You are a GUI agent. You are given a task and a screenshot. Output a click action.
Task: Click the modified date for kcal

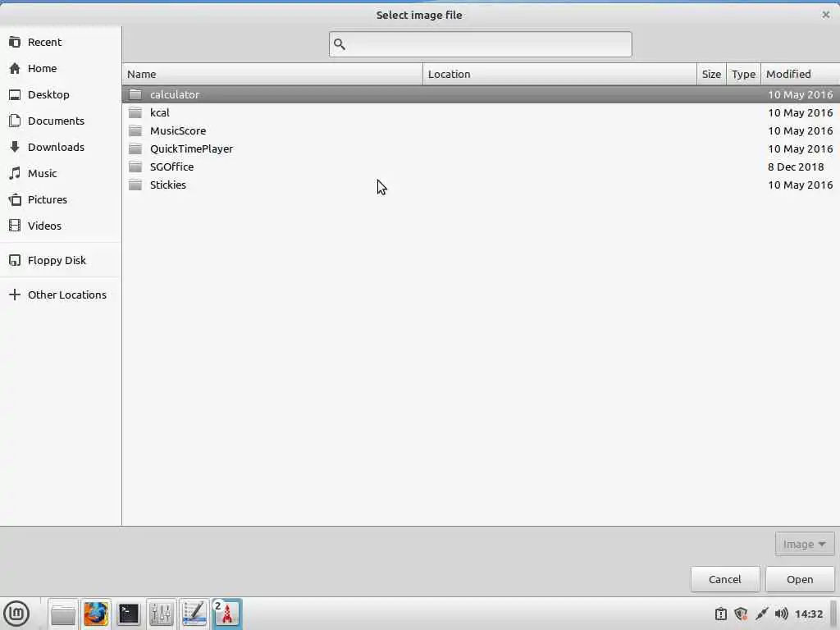pyautogui.click(x=801, y=112)
